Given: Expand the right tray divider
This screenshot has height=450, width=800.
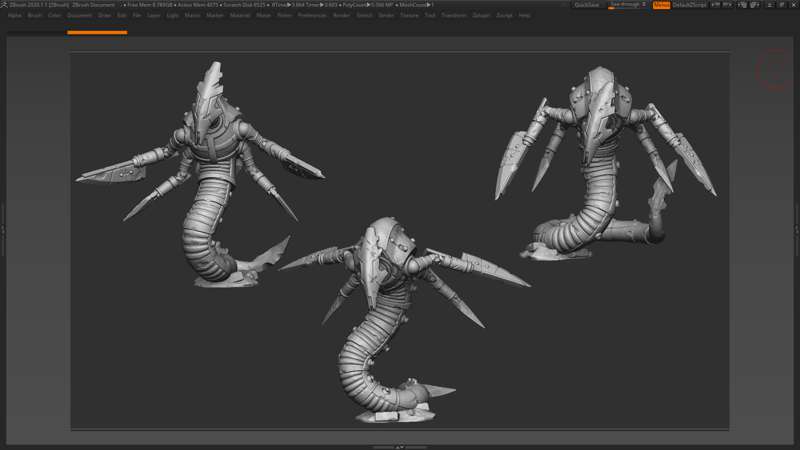Looking at the screenshot, I should 797,230.
